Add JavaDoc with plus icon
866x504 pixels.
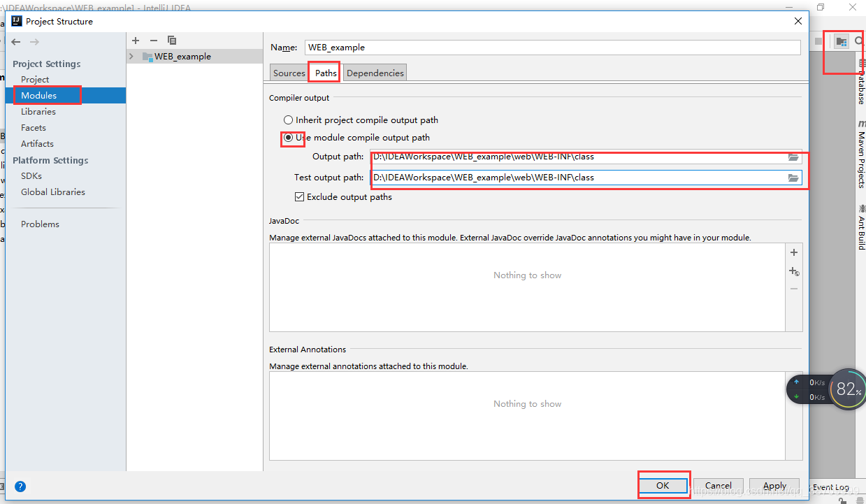[x=793, y=252]
